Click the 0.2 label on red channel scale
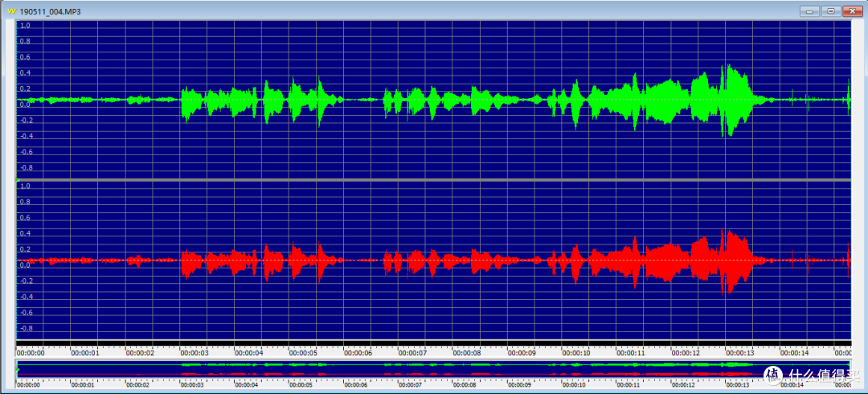868x394 pixels. point(26,249)
